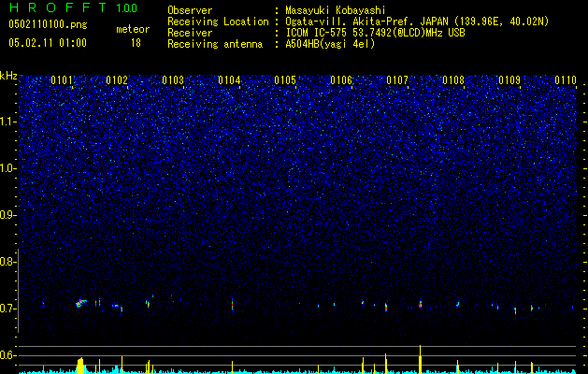Screen dimensions: 588x374
Task: Click the Receiver label
Action: point(190,33)
